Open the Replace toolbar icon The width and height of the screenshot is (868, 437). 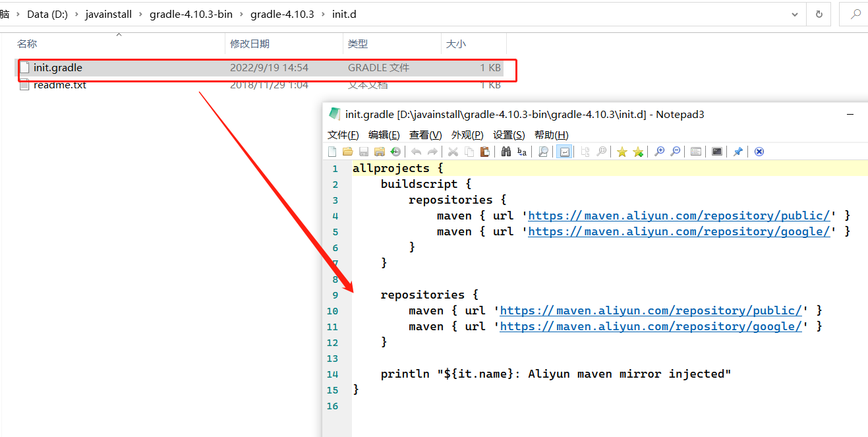pos(522,152)
